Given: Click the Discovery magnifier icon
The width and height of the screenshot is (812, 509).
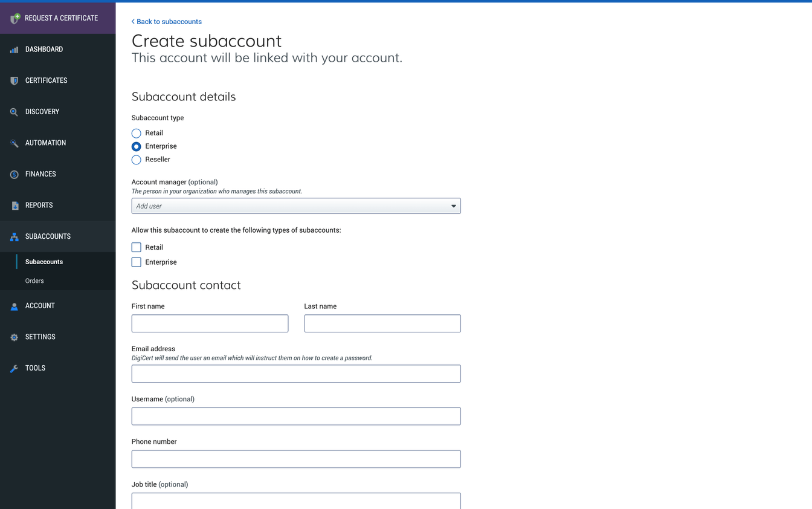Looking at the screenshot, I should [13, 111].
